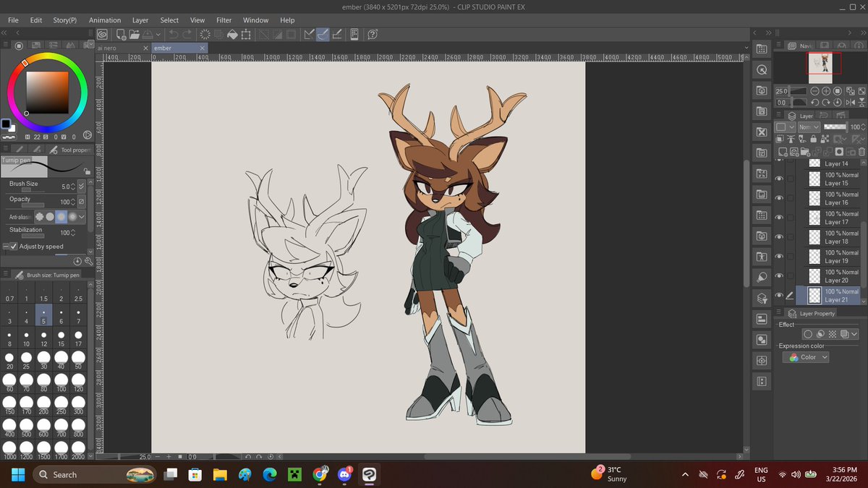This screenshot has width=868, height=488.
Task: Click the Clear (deselect spinner) icon
Action: (205, 34)
